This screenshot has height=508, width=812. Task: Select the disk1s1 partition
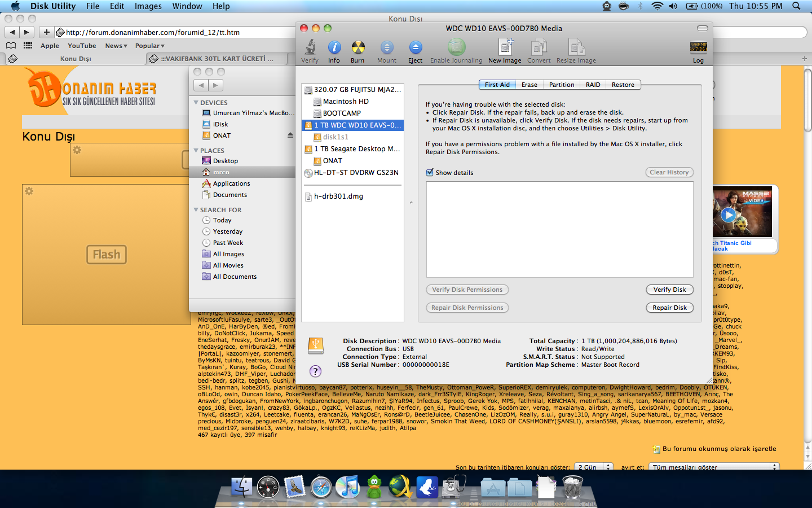[353, 137]
